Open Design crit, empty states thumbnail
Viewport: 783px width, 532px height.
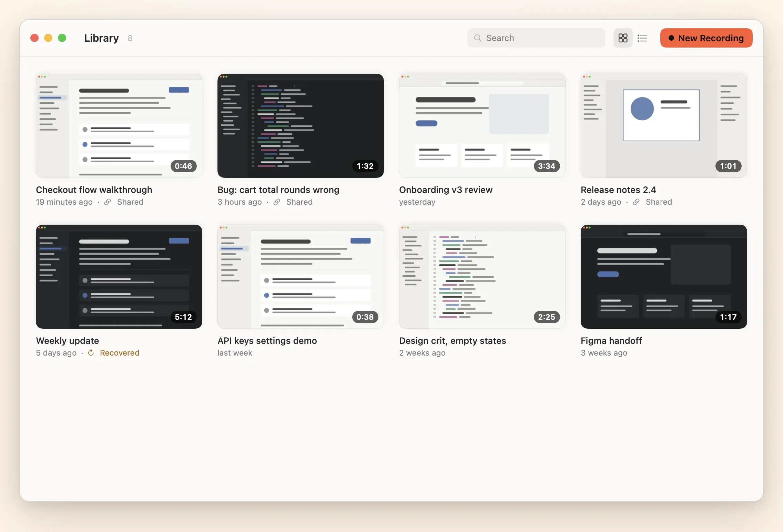[482, 277]
